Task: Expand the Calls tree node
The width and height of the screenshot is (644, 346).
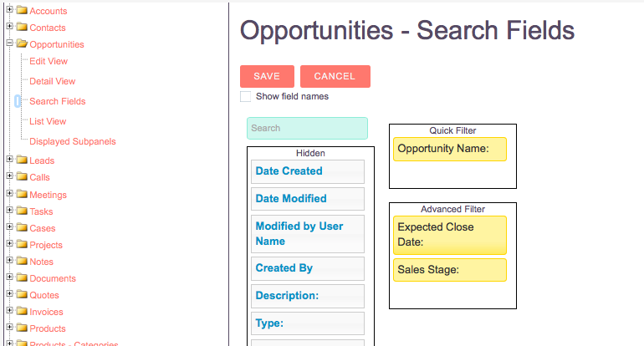Action: point(9,176)
